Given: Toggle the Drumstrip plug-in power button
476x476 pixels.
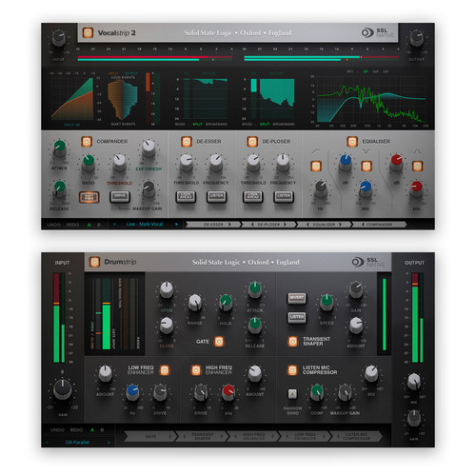Looking at the screenshot, I should point(94,262).
